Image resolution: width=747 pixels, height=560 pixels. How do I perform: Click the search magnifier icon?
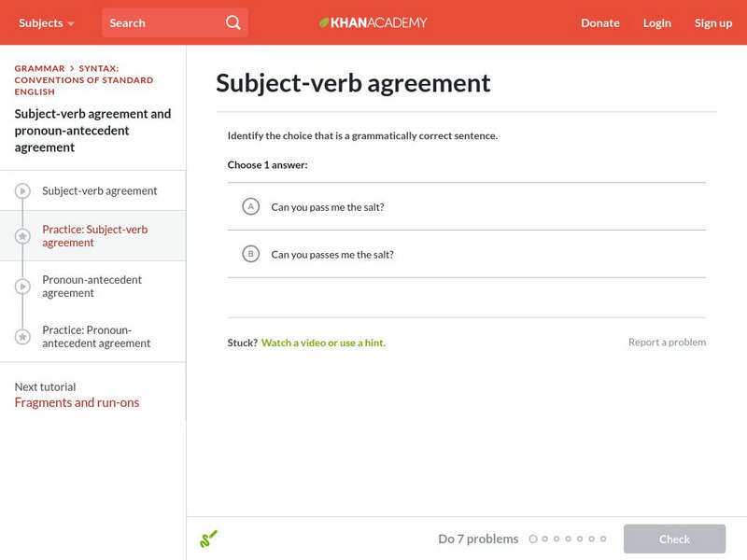(x=232, y=20)
